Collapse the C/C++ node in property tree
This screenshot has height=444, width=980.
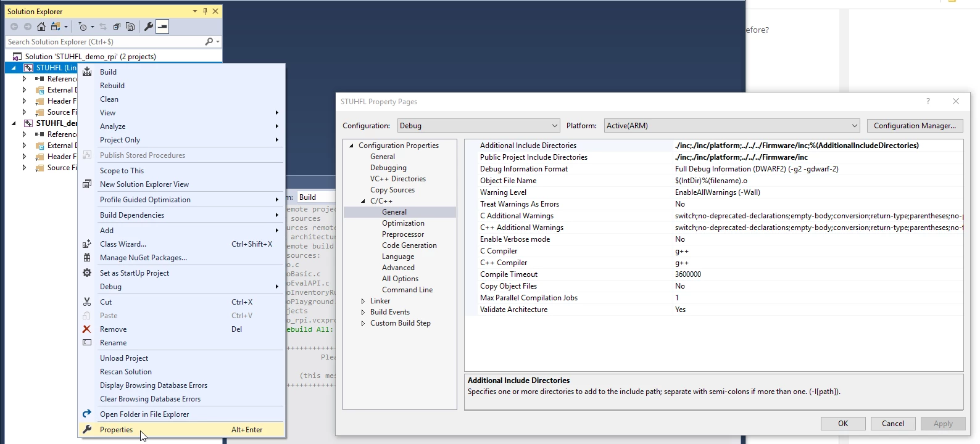(363, 201)
